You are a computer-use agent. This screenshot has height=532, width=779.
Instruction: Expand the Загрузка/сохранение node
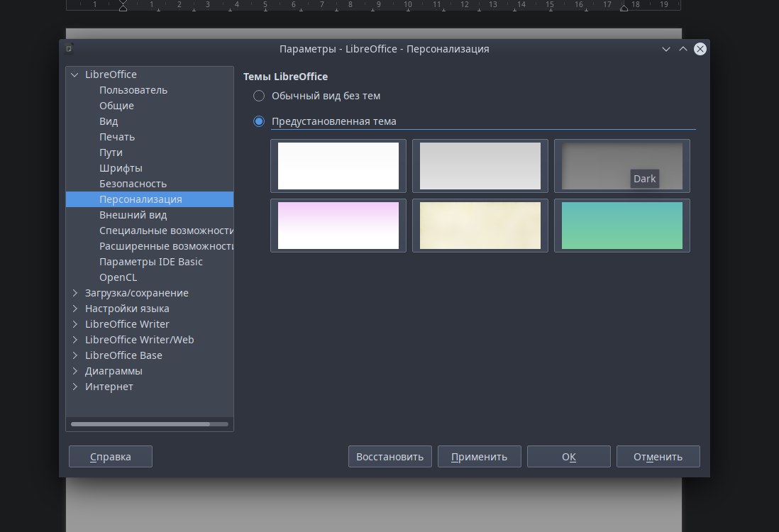(74, 293)
